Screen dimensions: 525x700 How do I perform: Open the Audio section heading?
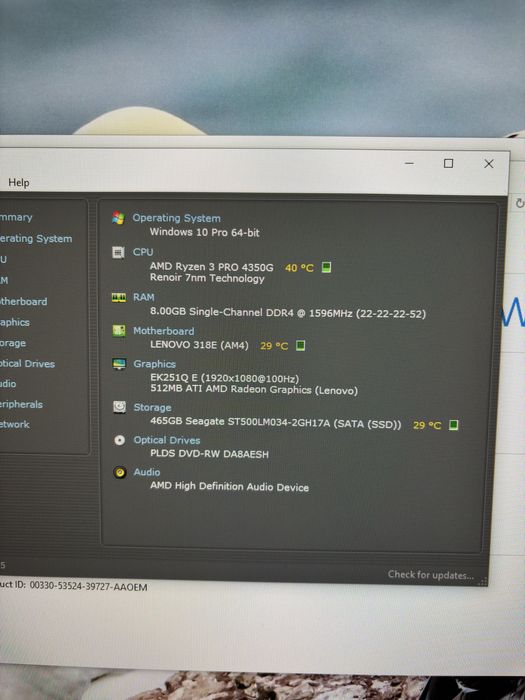146,472
